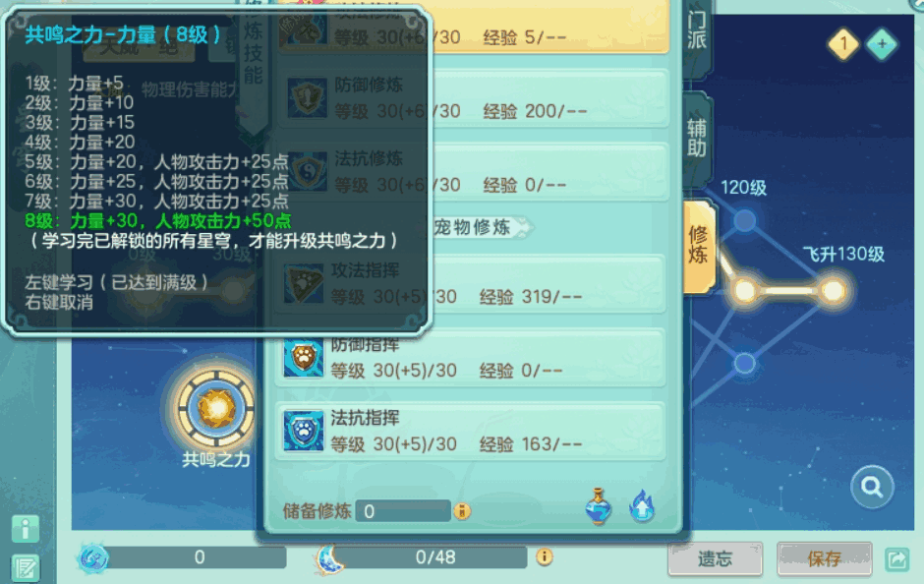Screen dimensions: 924x584
Task: Click the 储备修炼 value field
Action: 403,511
